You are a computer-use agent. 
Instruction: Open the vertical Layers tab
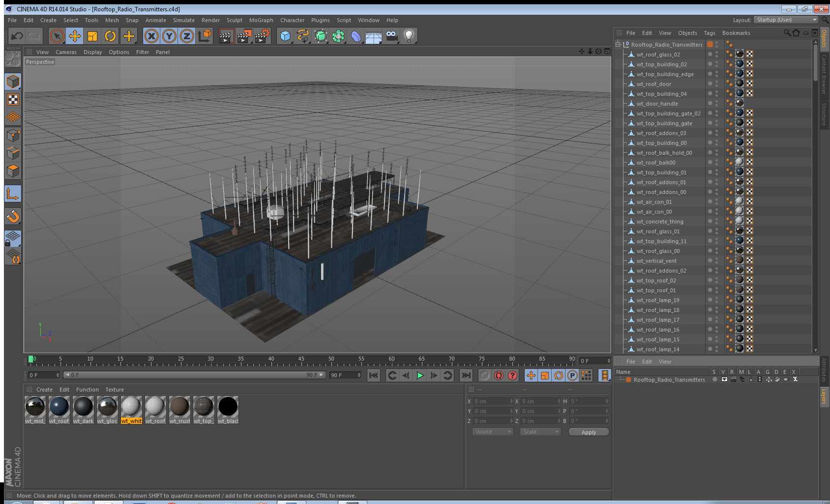tap(824, 397)
